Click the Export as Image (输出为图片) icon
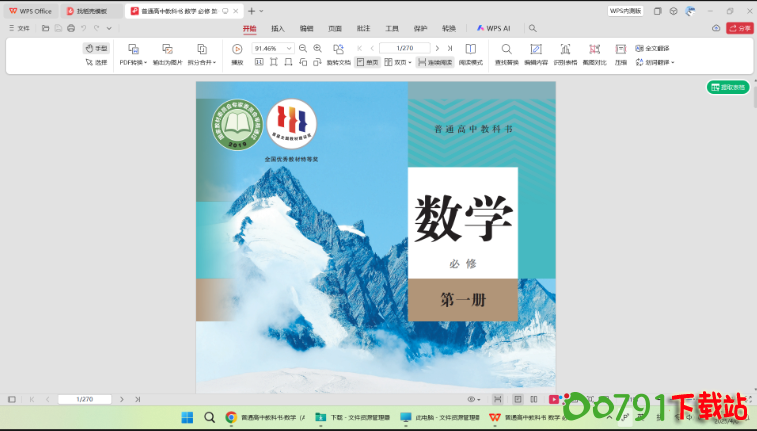 pyautogui.click(x=167, y=49)
